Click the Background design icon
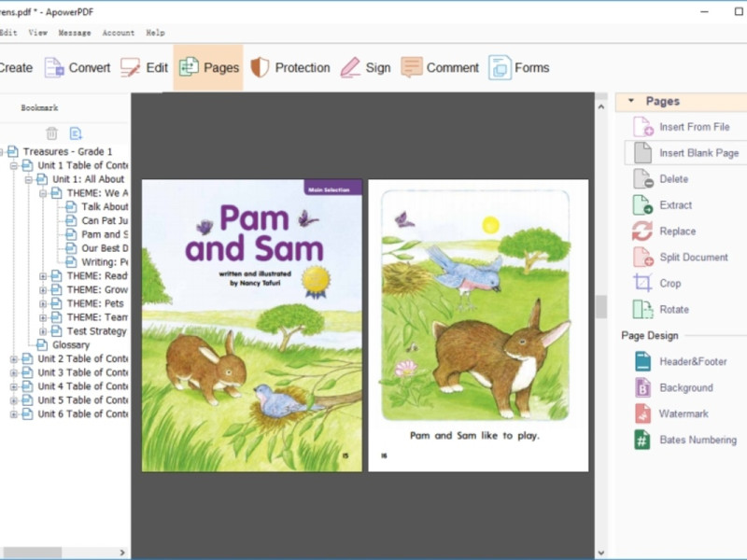This screenshot has width=747, height=560. tap(642, 387)
